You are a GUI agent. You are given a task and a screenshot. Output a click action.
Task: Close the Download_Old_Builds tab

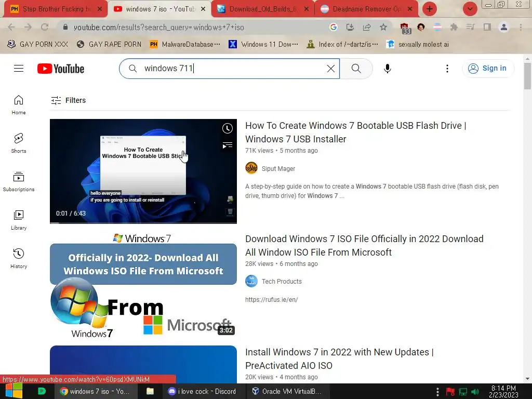pyautogui.click(x=307, y=9)
